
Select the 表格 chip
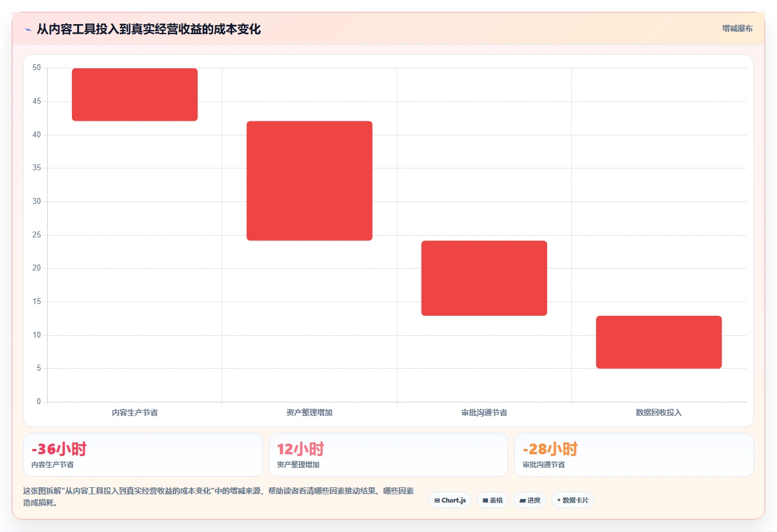pyautogui.click(x=493, y=500)
